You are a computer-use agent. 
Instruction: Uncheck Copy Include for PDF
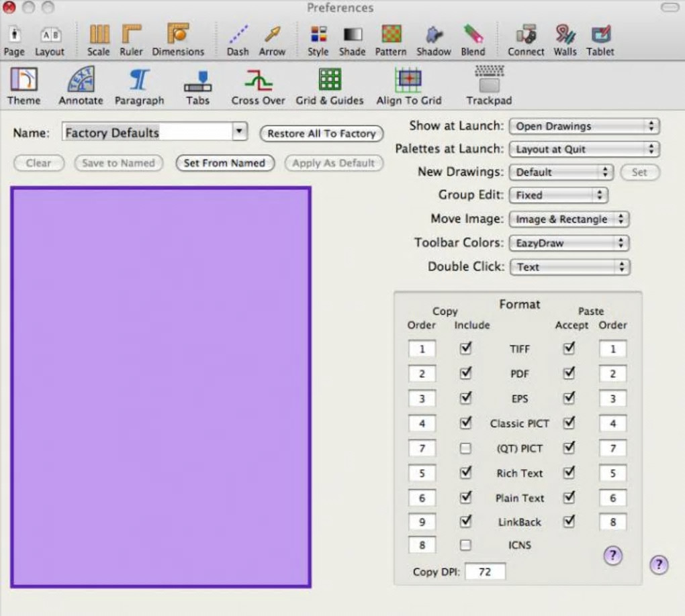click(465, 373)
